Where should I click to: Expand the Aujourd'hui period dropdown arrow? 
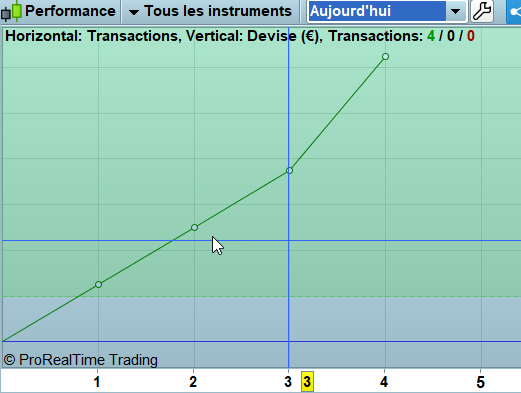pos(456,12)
